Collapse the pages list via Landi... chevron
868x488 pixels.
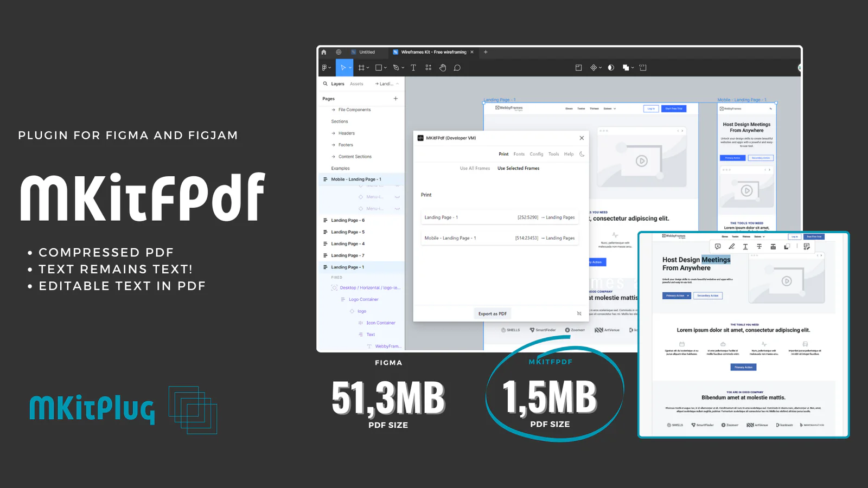[x=397, y=84]
